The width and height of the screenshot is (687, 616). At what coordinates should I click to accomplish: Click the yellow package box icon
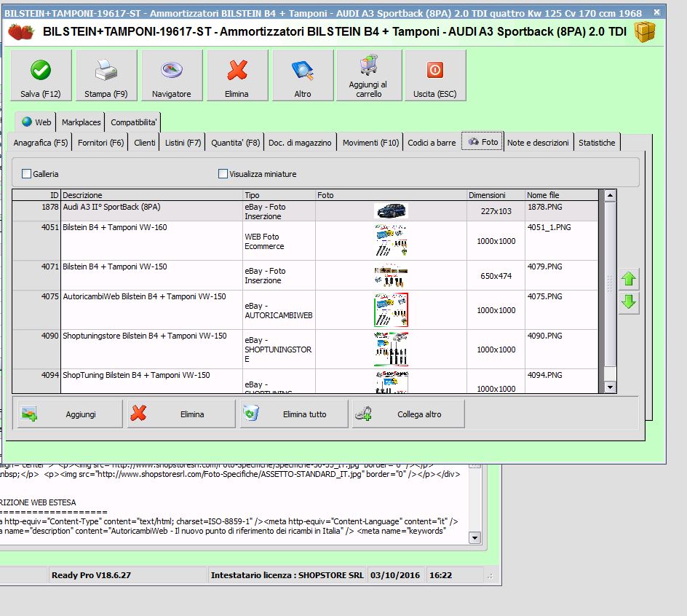pos(645,32)
